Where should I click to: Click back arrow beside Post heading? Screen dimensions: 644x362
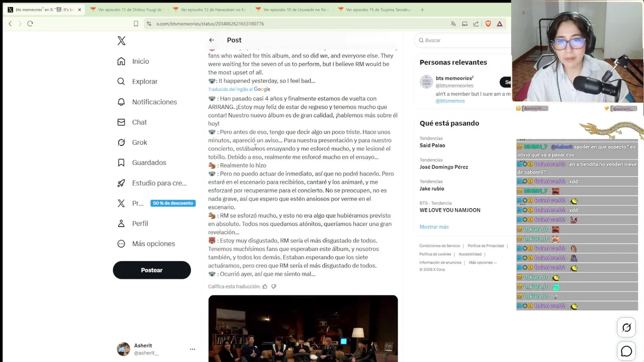[x=212, y=40]
